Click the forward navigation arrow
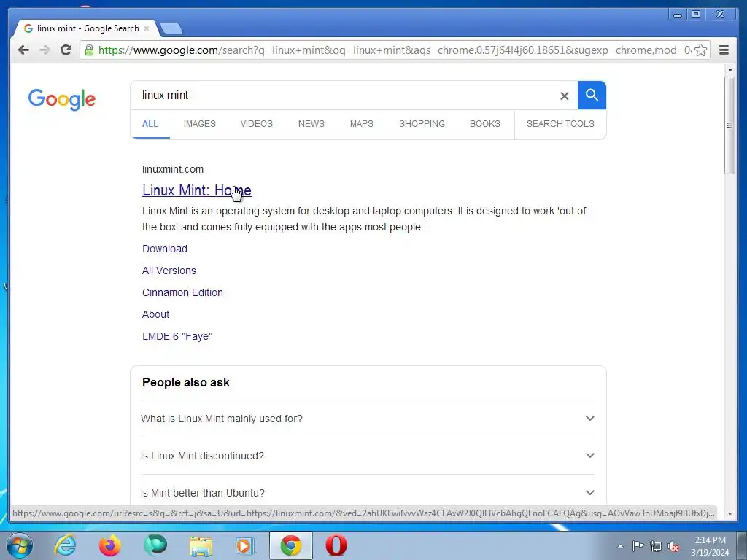 point(44,50)
